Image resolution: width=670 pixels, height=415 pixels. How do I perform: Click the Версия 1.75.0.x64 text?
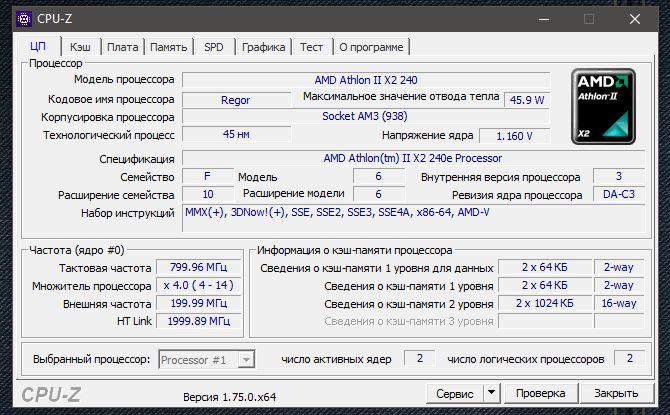pos(229,397)
